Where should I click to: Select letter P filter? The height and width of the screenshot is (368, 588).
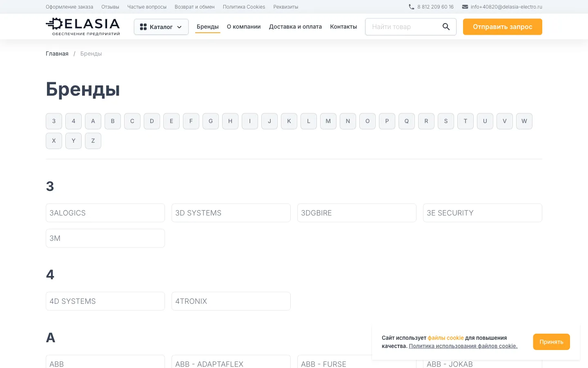387,121
